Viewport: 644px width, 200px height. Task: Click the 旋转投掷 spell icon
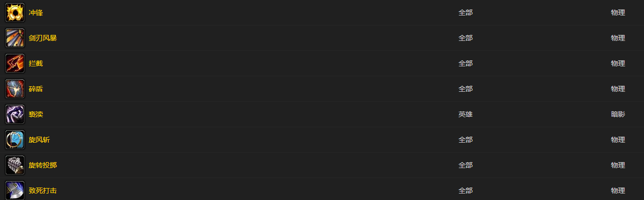tap(15, 165)
